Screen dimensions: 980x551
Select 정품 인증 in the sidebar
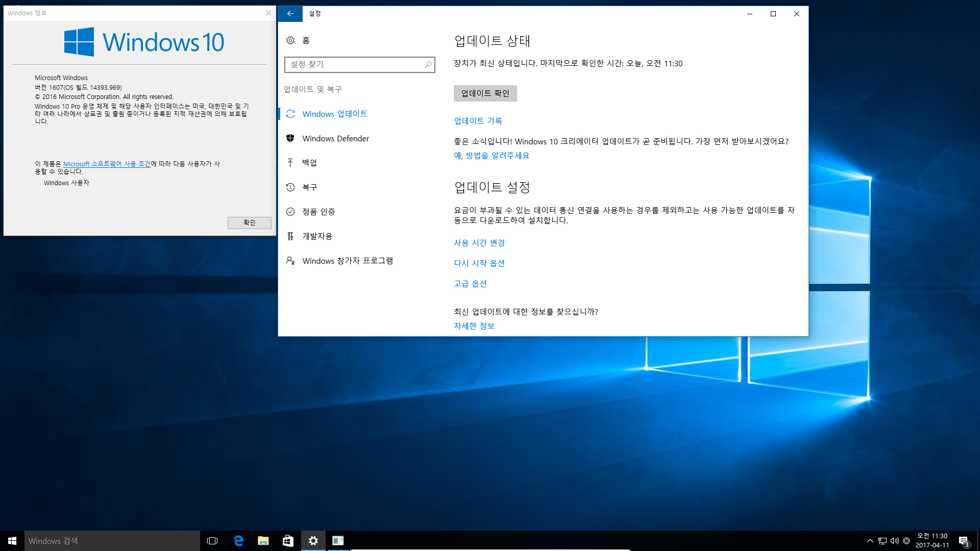point(318,212)
